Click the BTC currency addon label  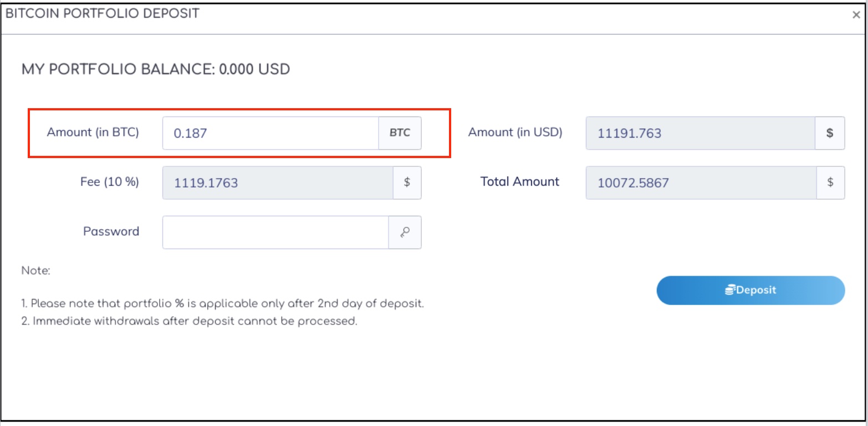400,133
